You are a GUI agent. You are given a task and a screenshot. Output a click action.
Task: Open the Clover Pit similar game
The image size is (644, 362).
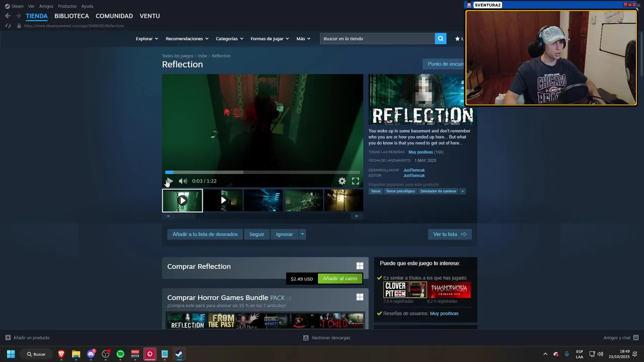coord(405,290)
